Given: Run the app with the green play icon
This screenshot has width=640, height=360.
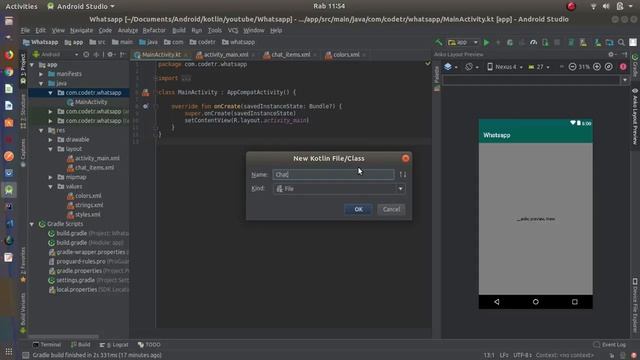Looking at the screenshot, I should 487,42.
